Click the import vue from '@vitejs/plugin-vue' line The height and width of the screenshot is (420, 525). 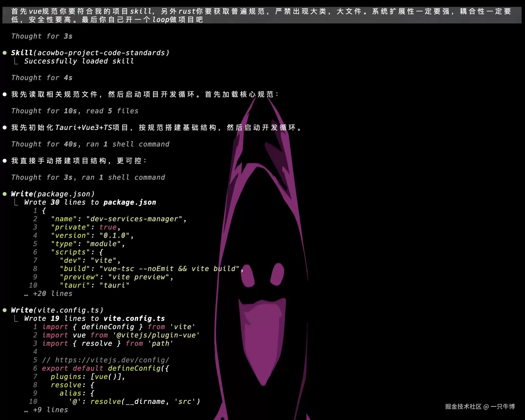click(121, 335)
